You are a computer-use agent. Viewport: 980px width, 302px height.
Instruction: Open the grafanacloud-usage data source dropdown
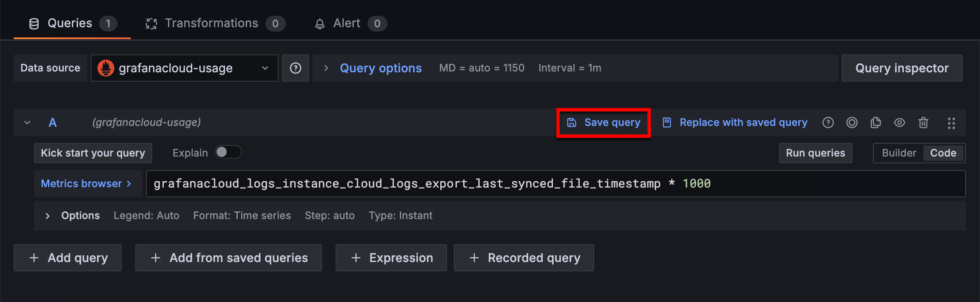(184, 68)
